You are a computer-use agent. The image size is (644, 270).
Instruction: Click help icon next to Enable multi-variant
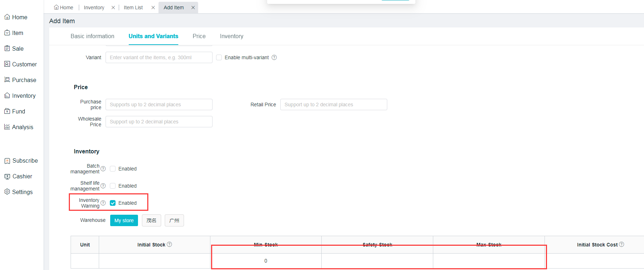[274, 57]
